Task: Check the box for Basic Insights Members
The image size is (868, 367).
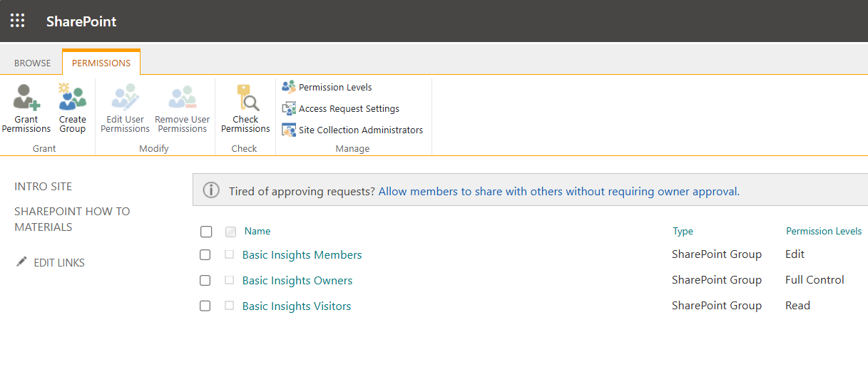Action: click(x=205, y=254)
